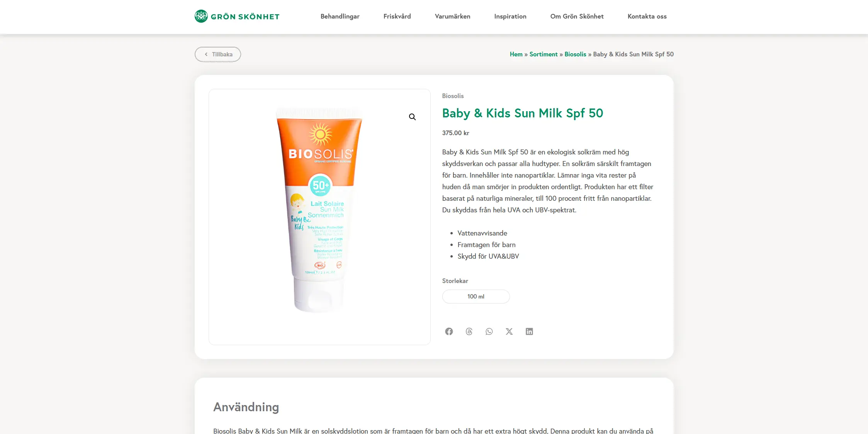Share product on Facebook
The height and width of the screenshot is (434, 868).
[x=449, y=331]
